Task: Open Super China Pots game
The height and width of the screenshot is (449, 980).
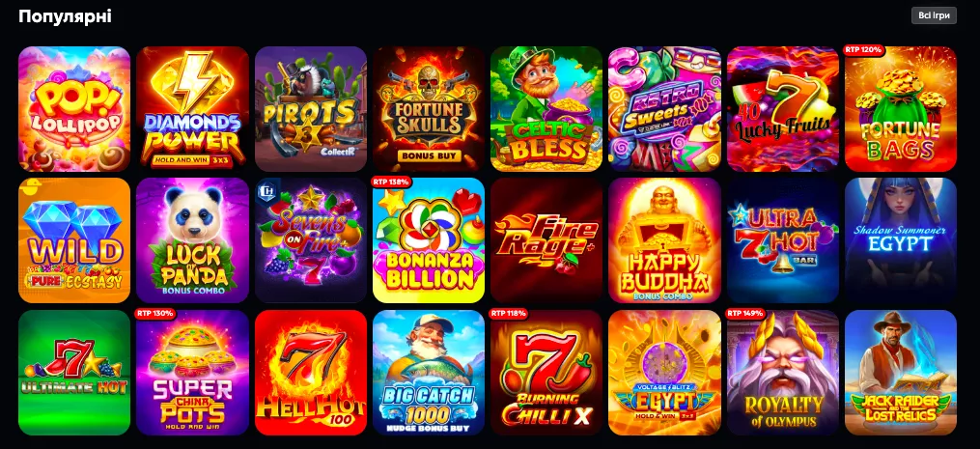Action: click(x=192, y=373)
